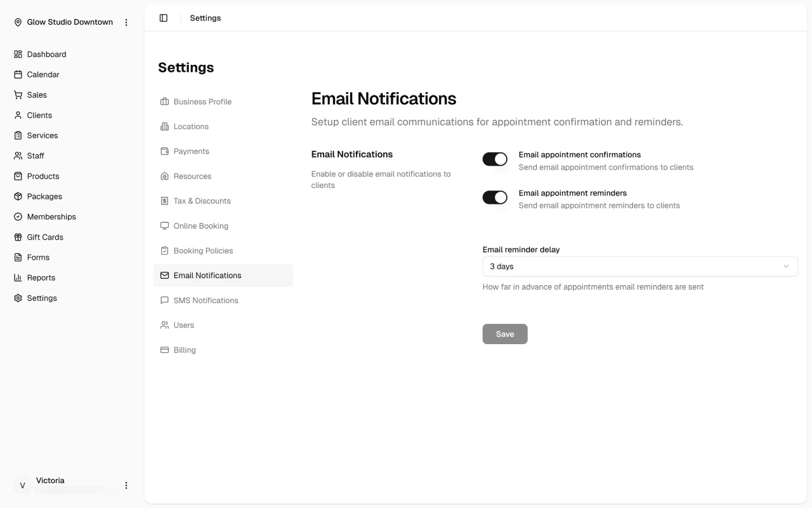Screen dimensions: 812x508
Task: Click the Settings breadcrumb in header
Action: tap(206, 18)
